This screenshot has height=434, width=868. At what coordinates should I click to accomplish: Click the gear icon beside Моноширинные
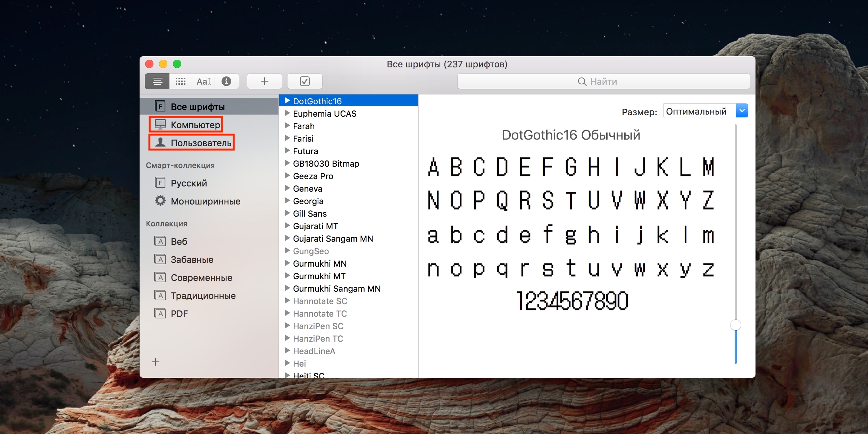tap(160, 200)
